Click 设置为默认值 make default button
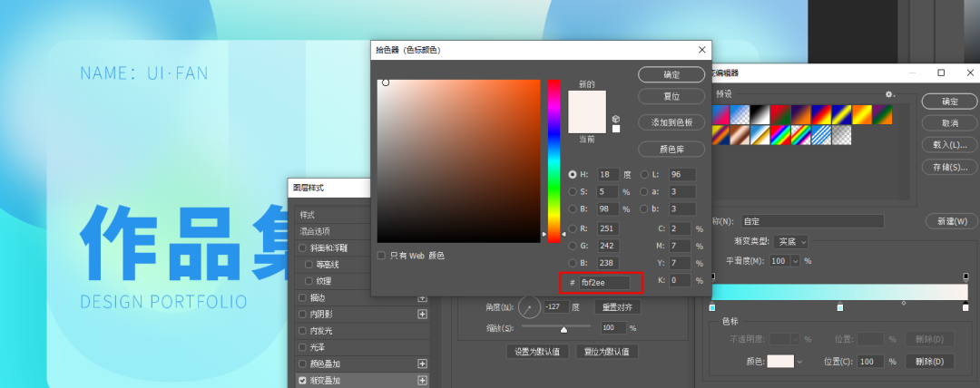Image resolution: width=980 pixels, height=388 pixels. tap(537, 351)
